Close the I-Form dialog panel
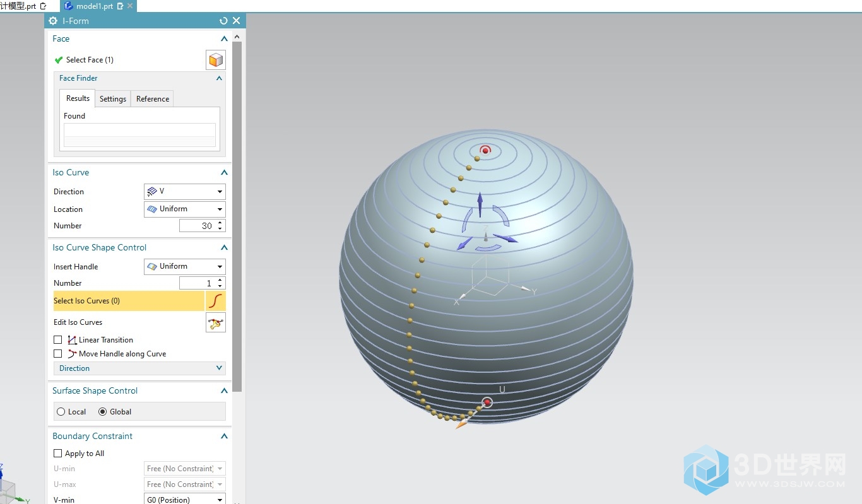The image size is (862, 504). [x=236, y=21]
